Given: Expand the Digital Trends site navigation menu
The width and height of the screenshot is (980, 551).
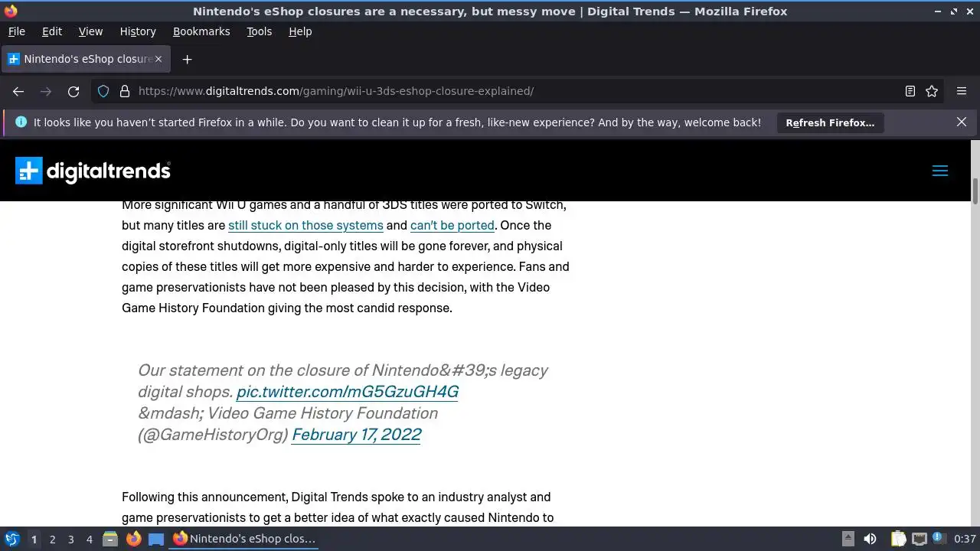Looking at the screenshot, I should click(940, 171).
